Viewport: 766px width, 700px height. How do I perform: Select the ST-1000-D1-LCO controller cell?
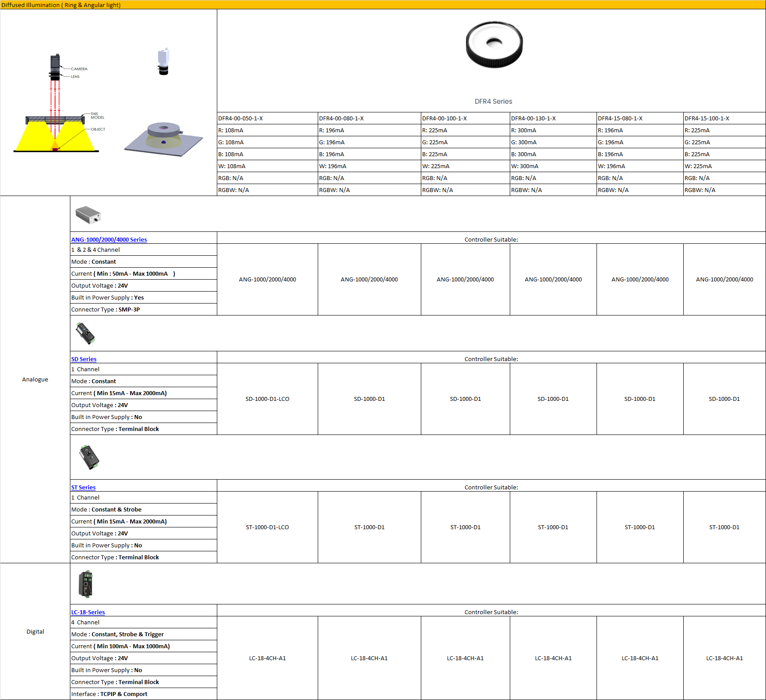point(267,527)
